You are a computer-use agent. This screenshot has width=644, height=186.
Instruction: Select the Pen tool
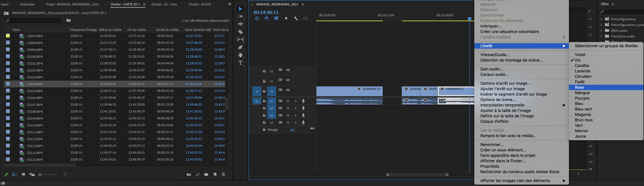pos(240,47)
